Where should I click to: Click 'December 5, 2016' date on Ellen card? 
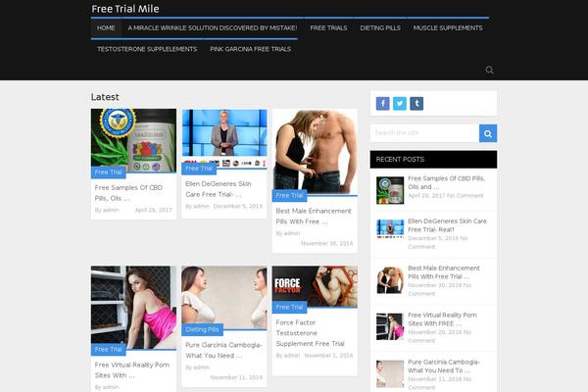point(238,206)
